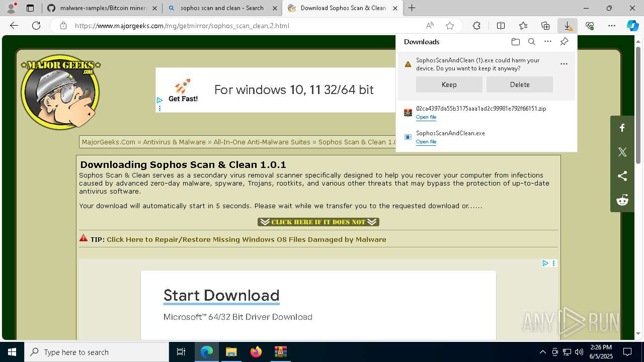Viewport: 644px width, 362px height.
Task: Open downloads folder from Downloads panel
Action: point(515,42)
